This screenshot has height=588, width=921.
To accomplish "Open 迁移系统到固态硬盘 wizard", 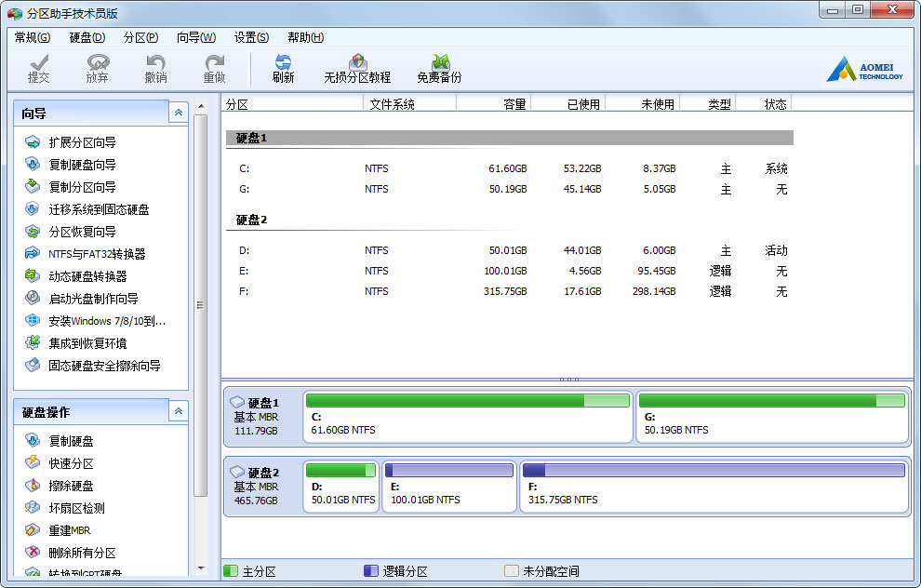I will tap(99, 209).
